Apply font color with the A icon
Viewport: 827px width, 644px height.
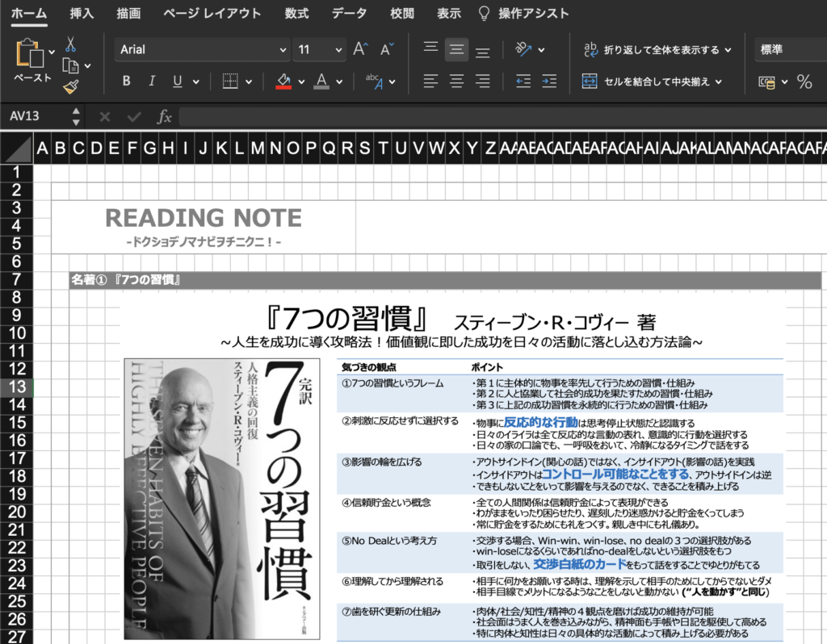[x=321, y=82]
